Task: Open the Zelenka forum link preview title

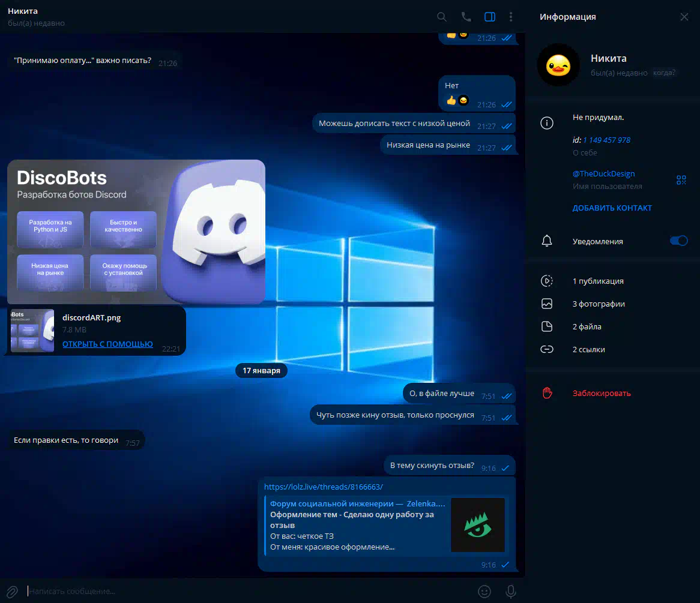Action: (358, 503)
